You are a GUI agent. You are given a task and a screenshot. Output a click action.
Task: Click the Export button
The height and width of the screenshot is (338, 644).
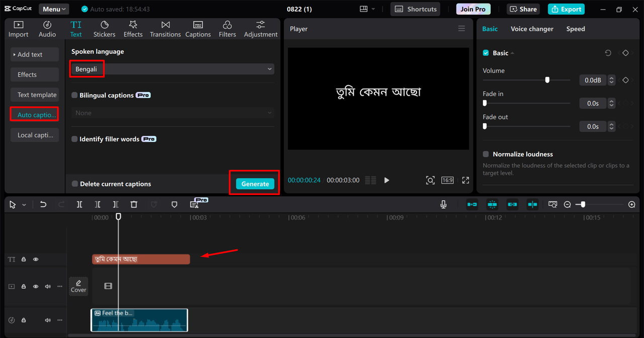(566, 9)
